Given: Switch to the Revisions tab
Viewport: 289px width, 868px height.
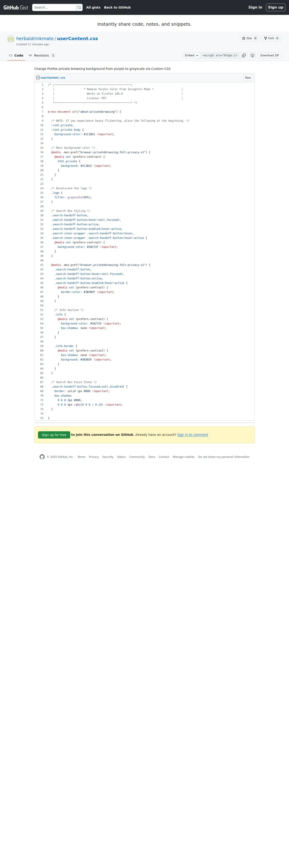Looking at the screenshot, I should [42, 56].
